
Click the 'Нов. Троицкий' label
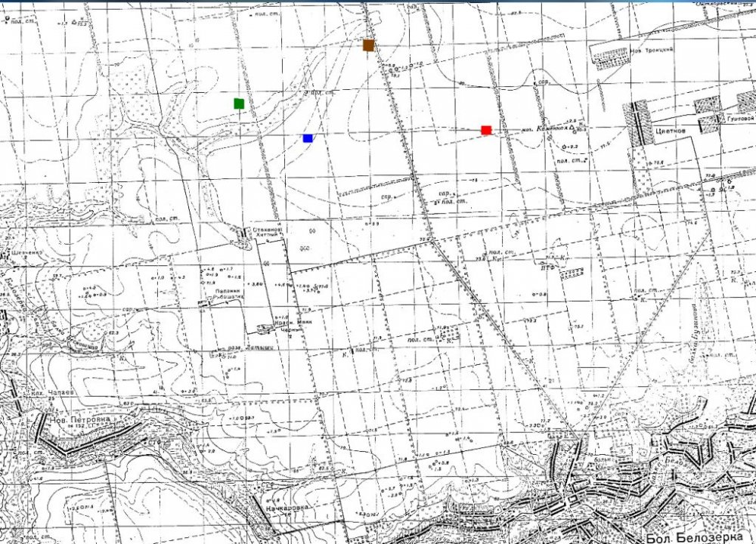point(651,50)
